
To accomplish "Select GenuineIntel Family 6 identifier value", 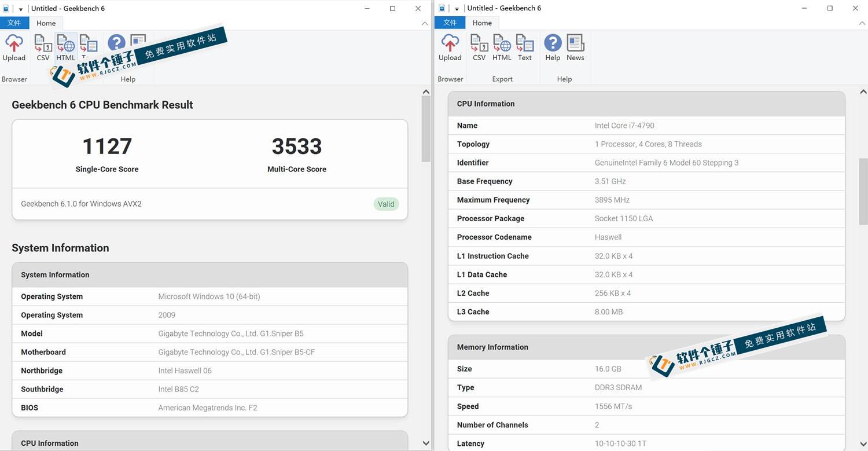I will click(667, 163).
